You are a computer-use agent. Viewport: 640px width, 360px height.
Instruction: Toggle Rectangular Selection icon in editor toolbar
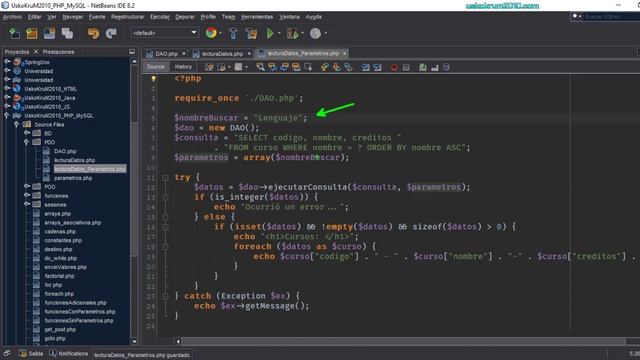308,67
